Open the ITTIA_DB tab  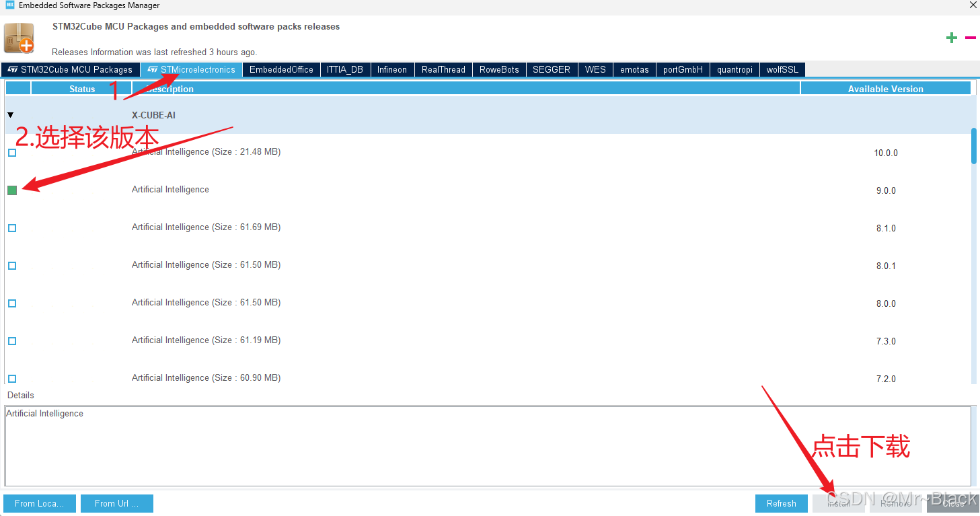pyautogui.click(x=345, y=69)
